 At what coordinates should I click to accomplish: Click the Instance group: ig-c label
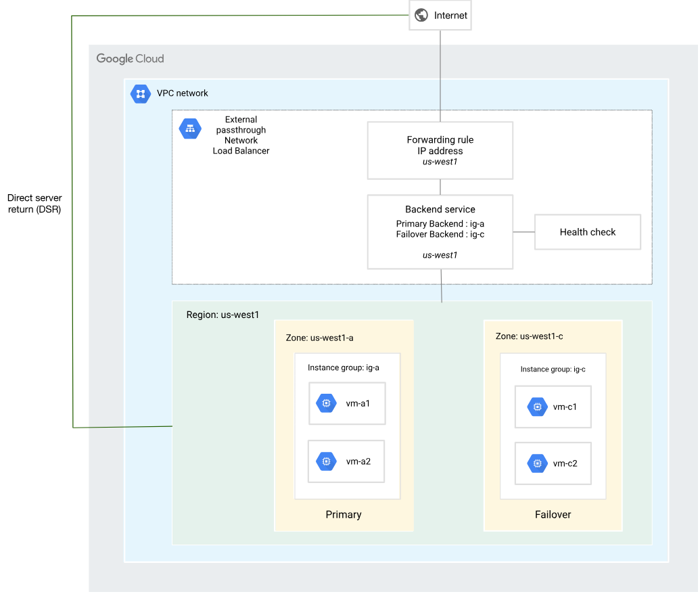553,369
